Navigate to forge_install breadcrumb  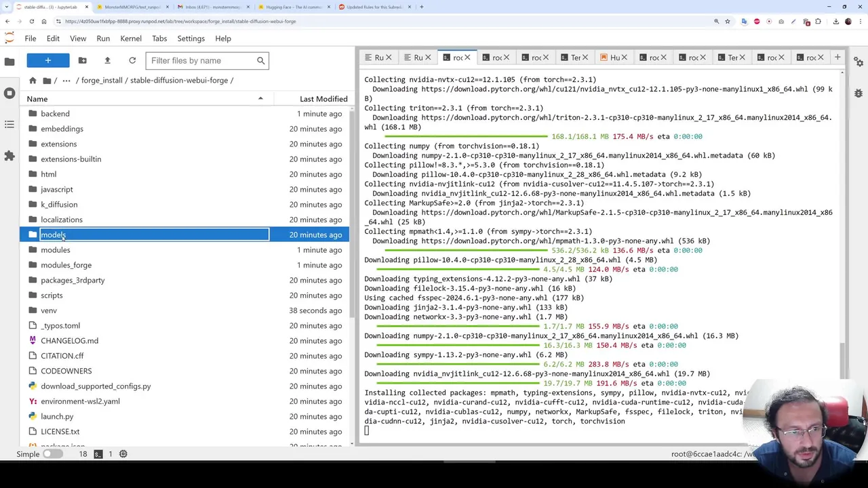(102, 80)
